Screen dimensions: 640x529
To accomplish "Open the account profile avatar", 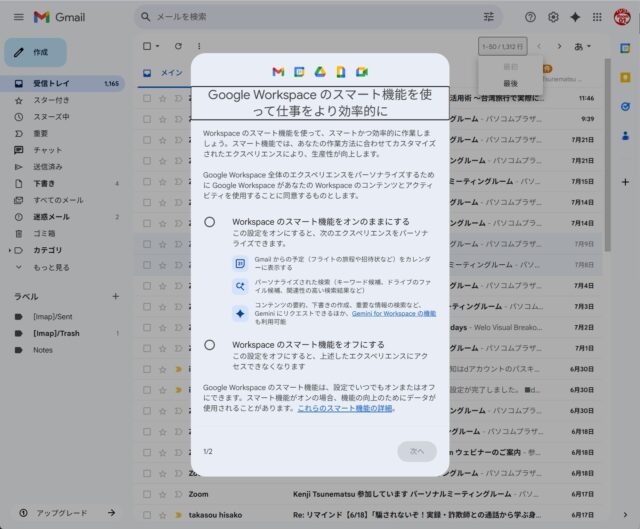I will tap(622, 17).
